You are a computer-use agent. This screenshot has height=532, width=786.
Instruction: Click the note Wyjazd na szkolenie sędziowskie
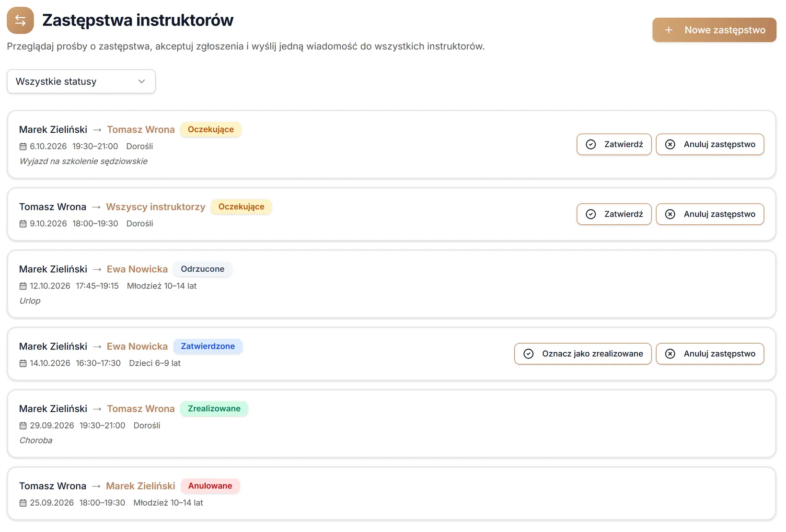point(83,162)
